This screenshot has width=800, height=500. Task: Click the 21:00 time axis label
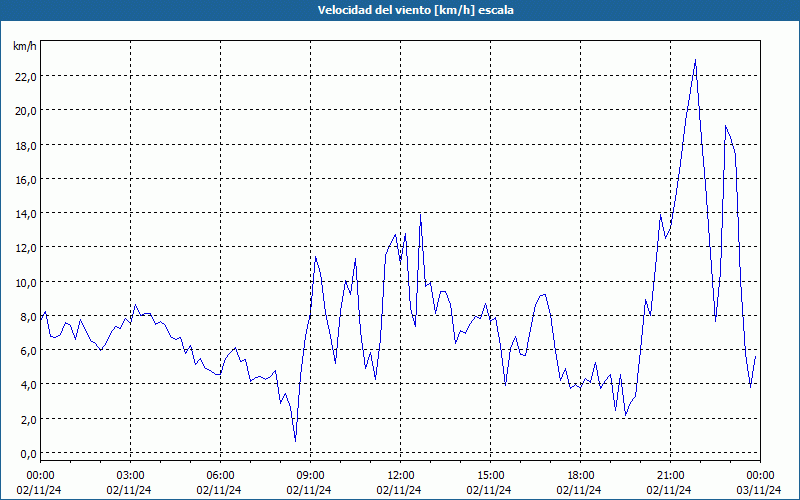[670, 476]
